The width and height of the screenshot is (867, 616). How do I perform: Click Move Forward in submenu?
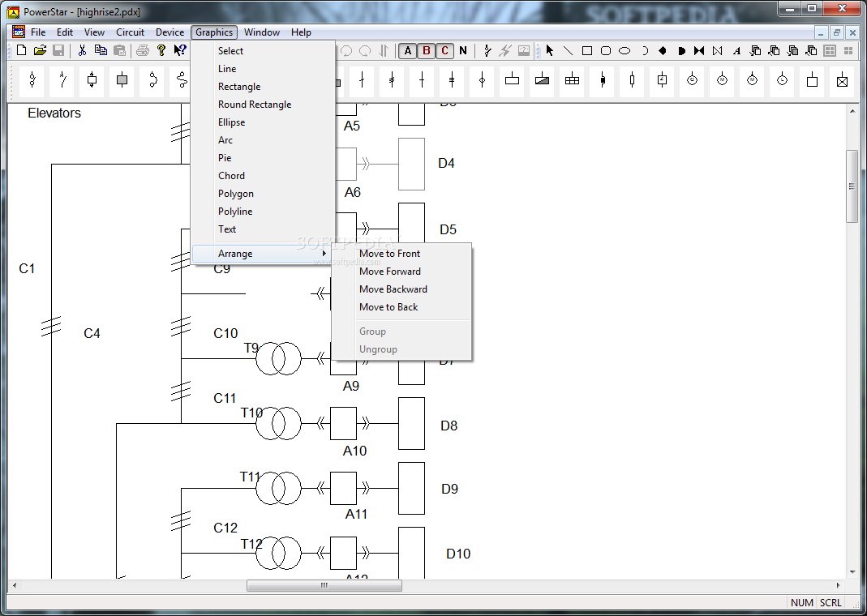[401, 272]
